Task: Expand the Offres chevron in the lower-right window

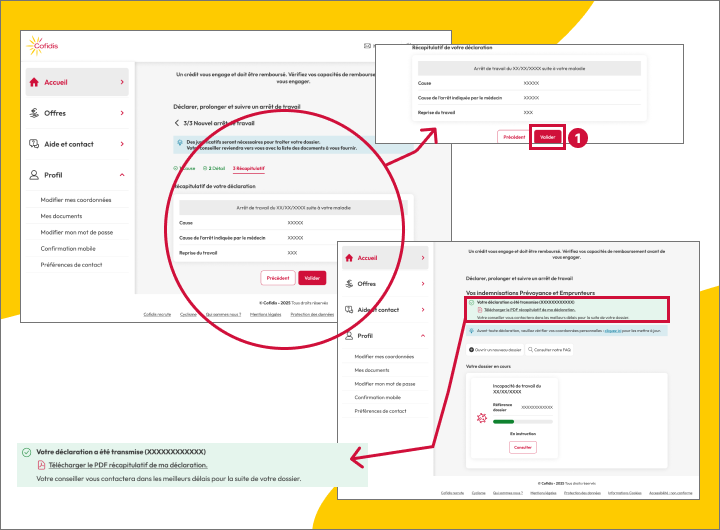Action: click(421, 284)
